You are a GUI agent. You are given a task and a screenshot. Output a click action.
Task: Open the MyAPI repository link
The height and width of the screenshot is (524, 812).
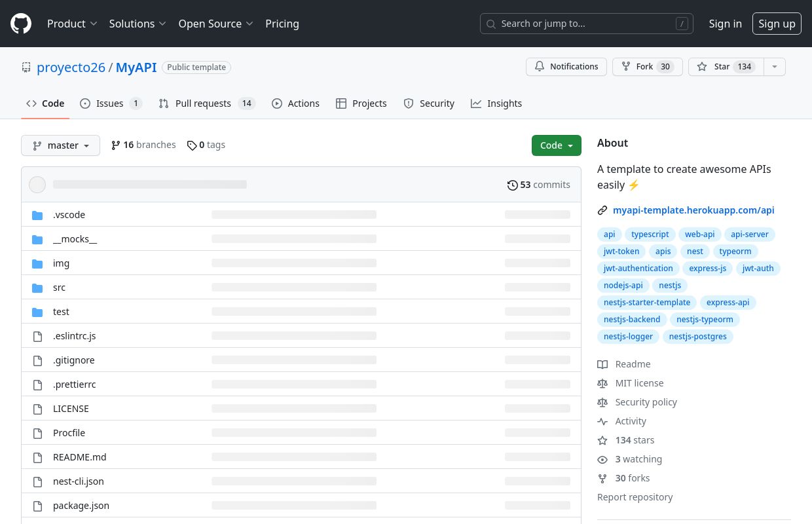(x=136, y=67)
